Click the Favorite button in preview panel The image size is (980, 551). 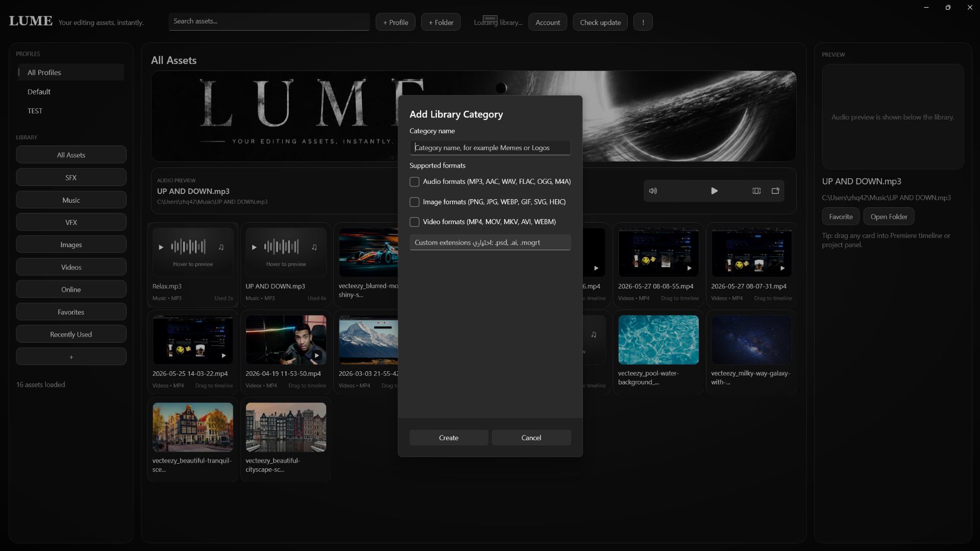click(x=841, y=217)
